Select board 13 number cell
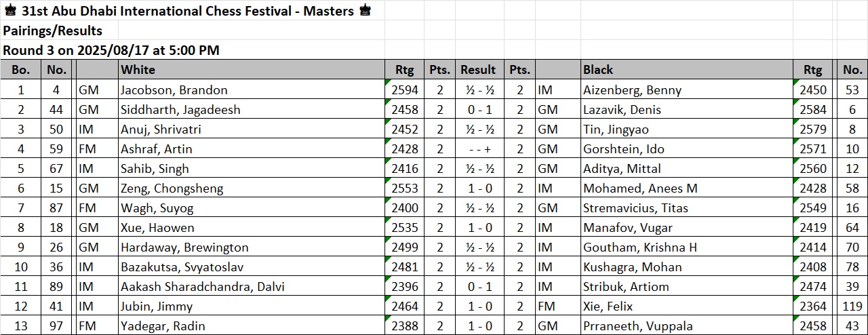868x335 pixels. [21, 326]
